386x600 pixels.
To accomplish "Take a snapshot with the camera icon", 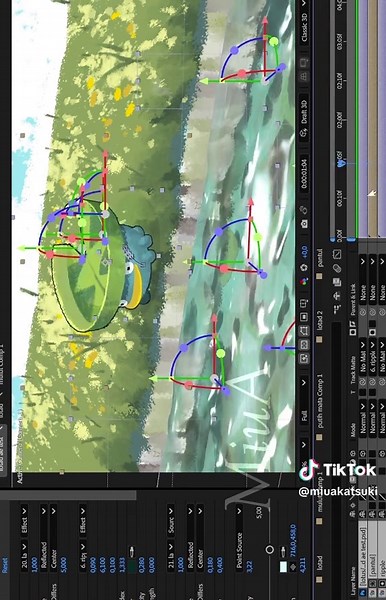I will pos(305,223).
